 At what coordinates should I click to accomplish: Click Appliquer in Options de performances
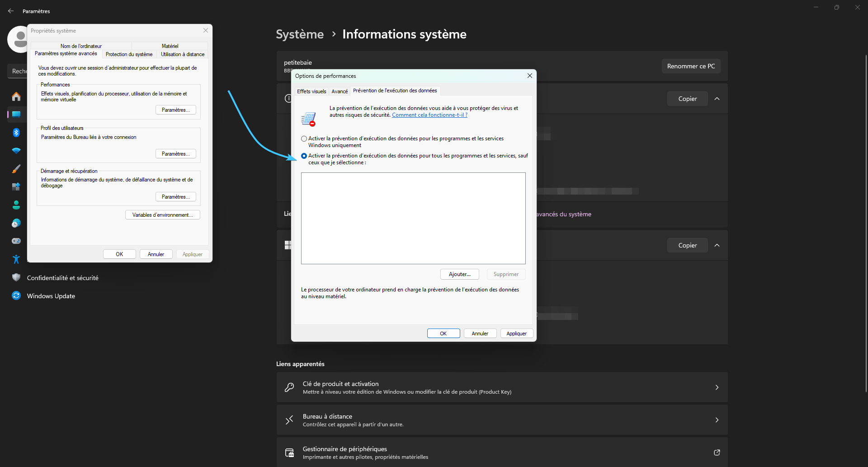(517, 334)
